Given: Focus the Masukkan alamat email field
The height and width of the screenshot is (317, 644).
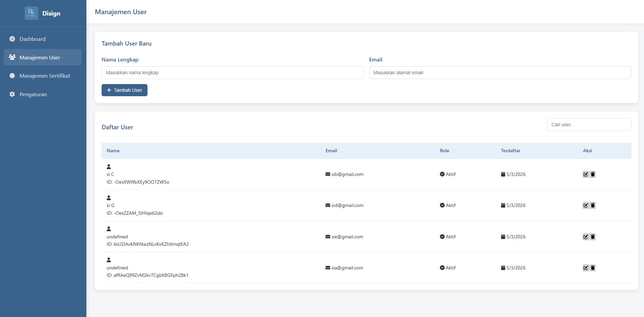Looking at the screenshot, I should click(x=500, y=72).
